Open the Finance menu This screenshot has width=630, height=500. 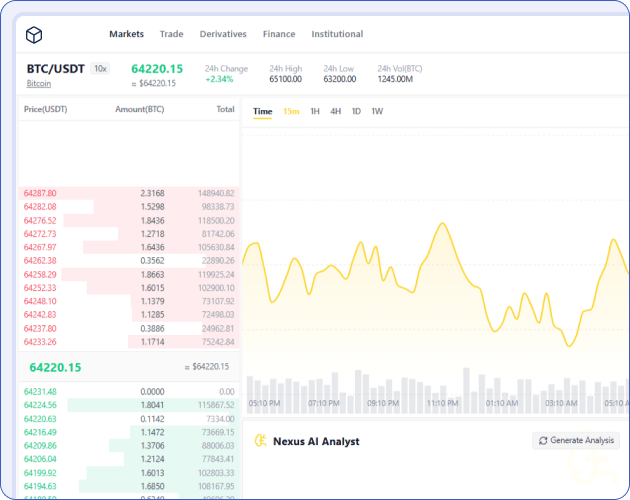279,34
